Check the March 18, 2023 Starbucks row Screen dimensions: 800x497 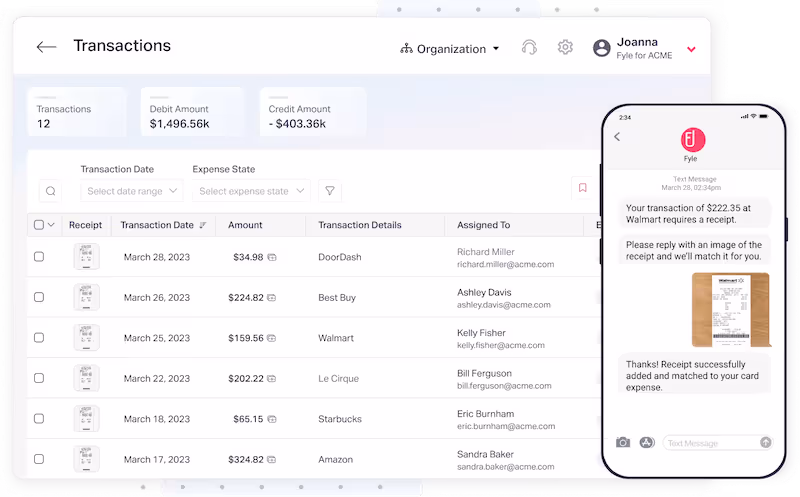[x=39, y=418]
